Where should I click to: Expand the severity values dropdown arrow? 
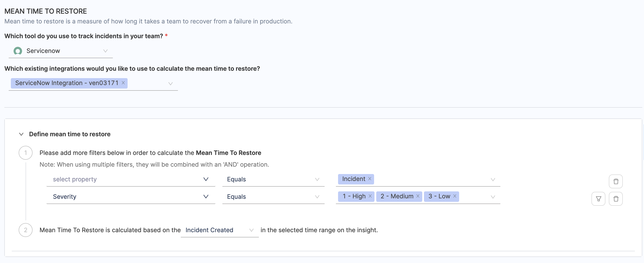(x=493, y=197)
